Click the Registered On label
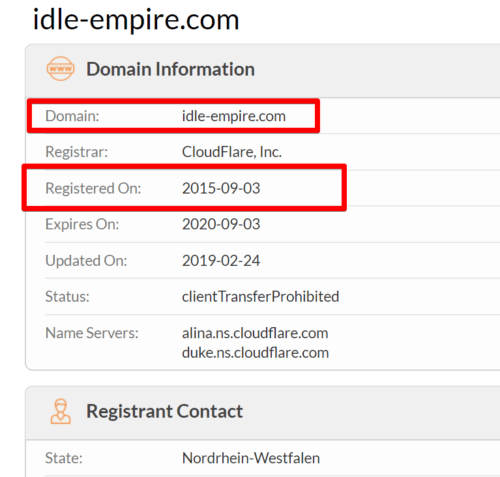 [93, 188]
